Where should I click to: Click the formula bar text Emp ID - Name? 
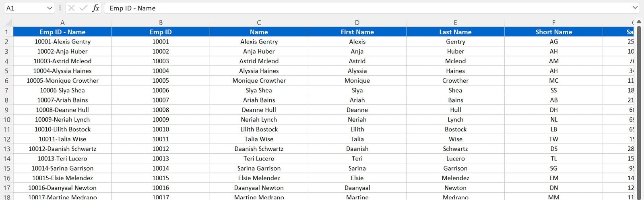132,8
